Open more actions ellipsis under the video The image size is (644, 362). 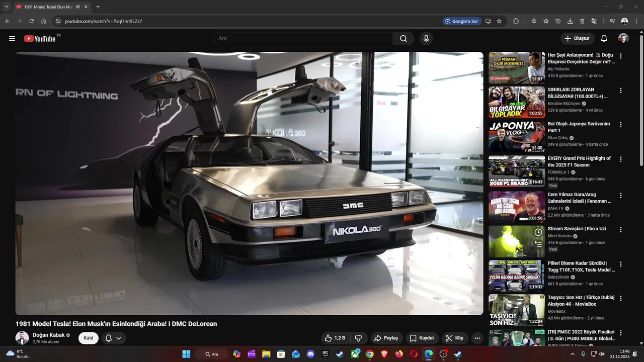click(477, 338)
